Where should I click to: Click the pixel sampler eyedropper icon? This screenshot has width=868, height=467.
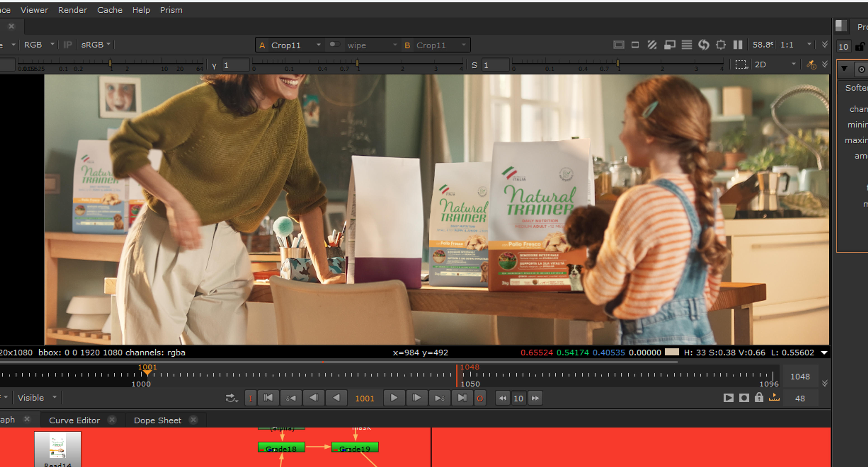pos(811,65)
